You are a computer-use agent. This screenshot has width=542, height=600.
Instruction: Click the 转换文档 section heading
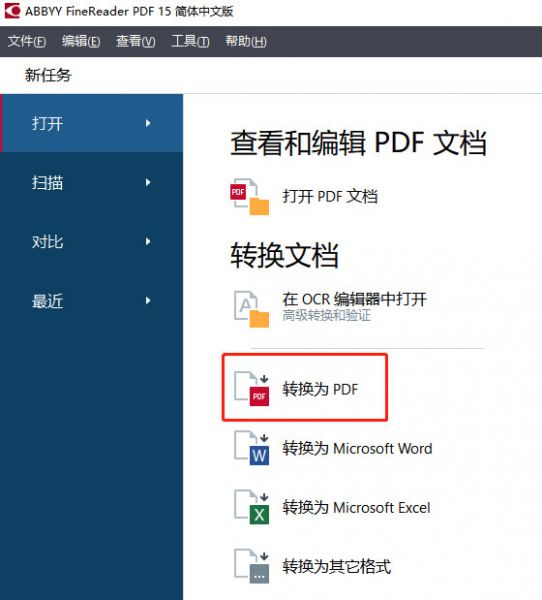click(284, 255)
